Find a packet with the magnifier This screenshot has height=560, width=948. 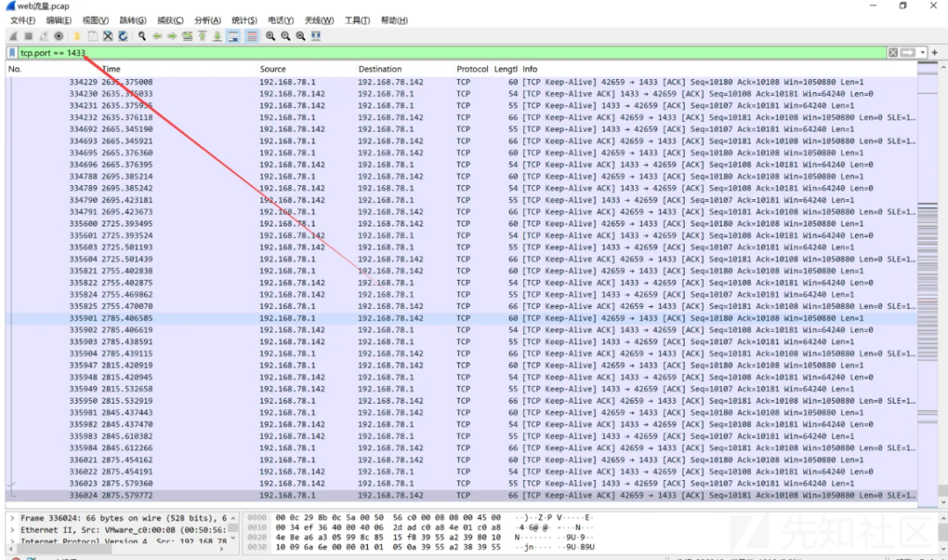(x=142, y=36)
